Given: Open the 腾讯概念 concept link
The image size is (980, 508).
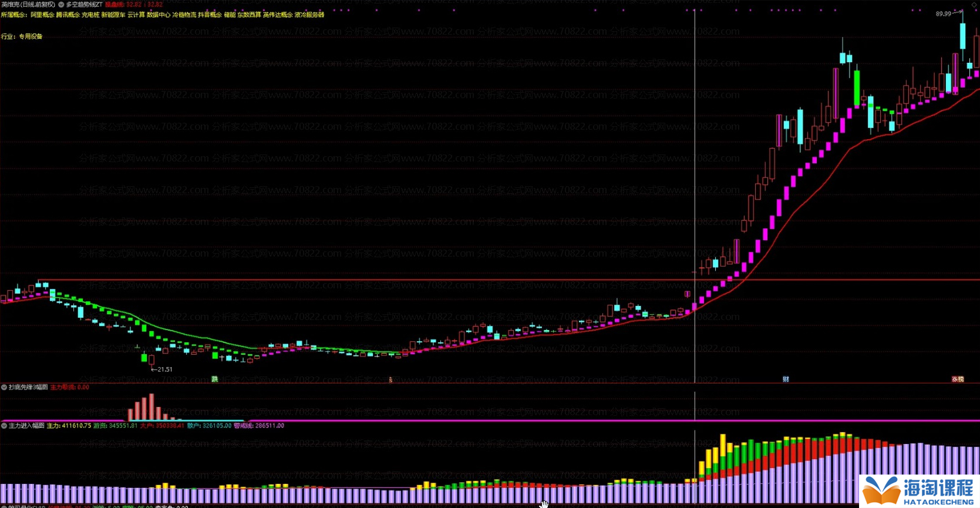Looking at the screenshot, I should (x=68, y=15).
